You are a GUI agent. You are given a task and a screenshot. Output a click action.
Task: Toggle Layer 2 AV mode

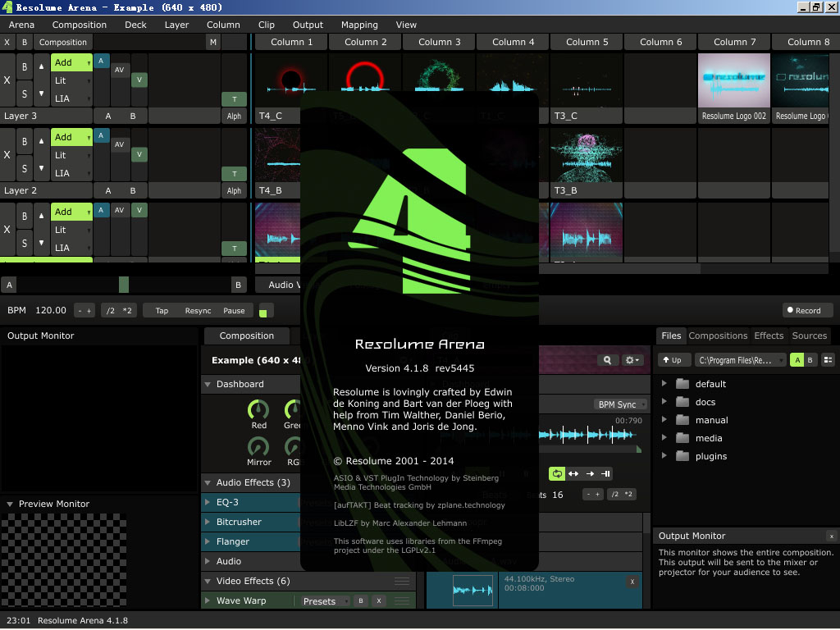[120, 144]
